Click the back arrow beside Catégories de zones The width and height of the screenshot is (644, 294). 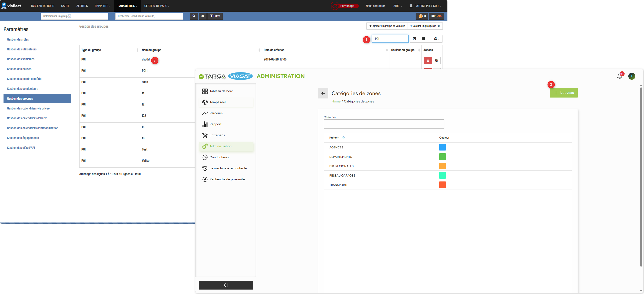point(323,93)
